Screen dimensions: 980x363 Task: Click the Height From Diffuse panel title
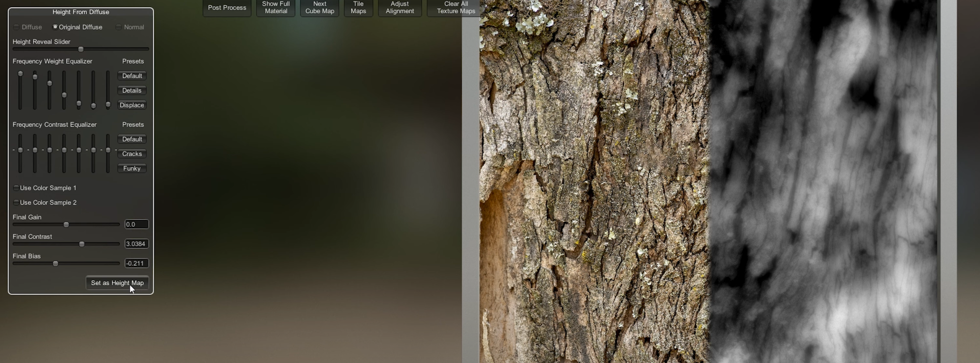pyautogui.click(x=81, y=12)
